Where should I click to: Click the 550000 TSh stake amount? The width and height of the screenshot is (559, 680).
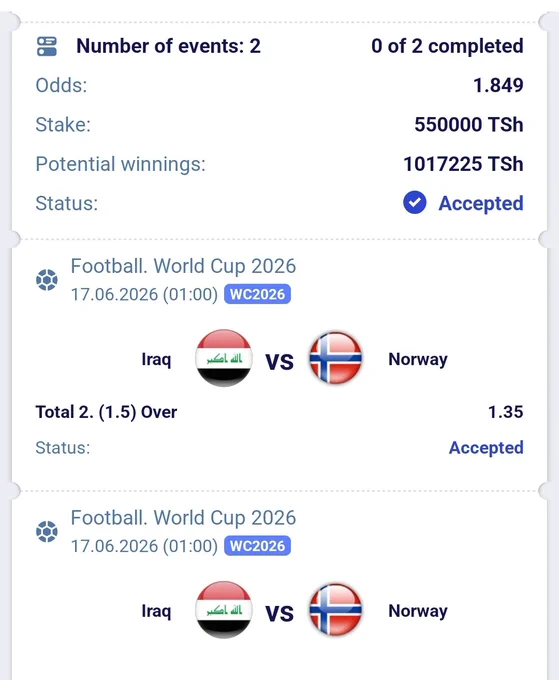click(469, 124)
